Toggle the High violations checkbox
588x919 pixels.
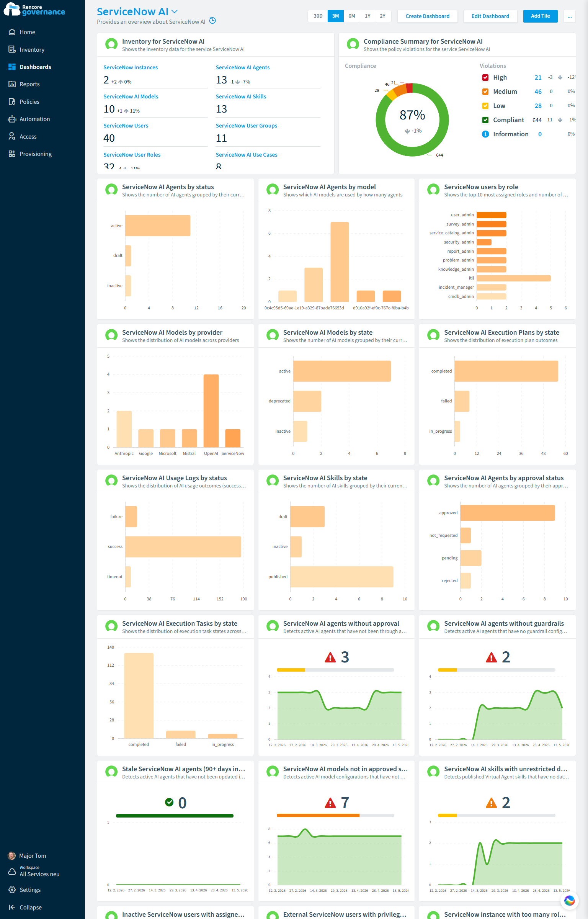click(x=485, y=77)
